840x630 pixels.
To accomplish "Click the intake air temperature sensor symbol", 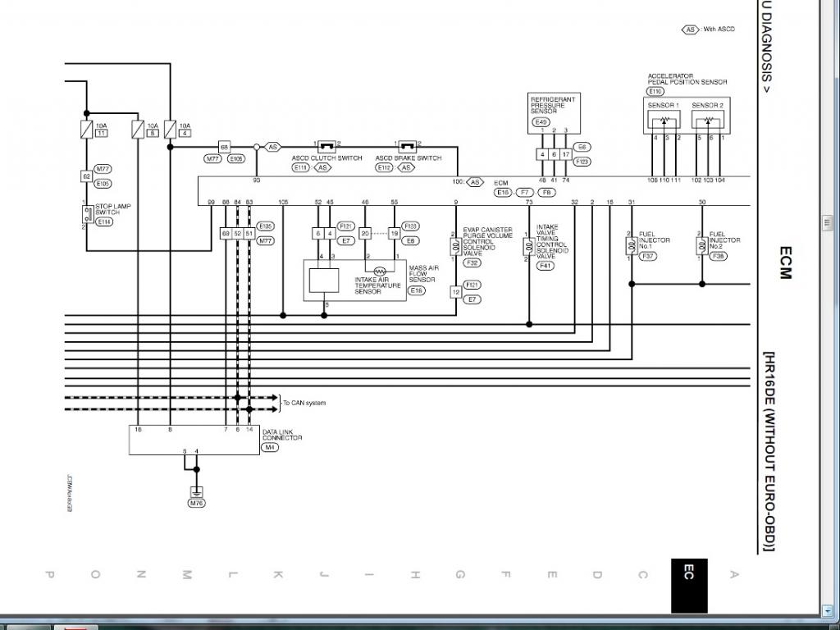I will pos(380,271).
